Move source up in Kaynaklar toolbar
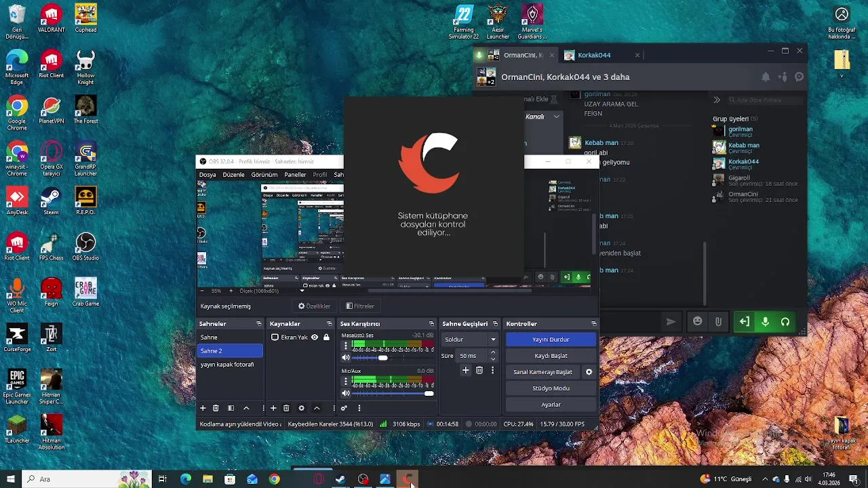The width and height of the screenshot is (868, 488). click(x=317, y=408)
